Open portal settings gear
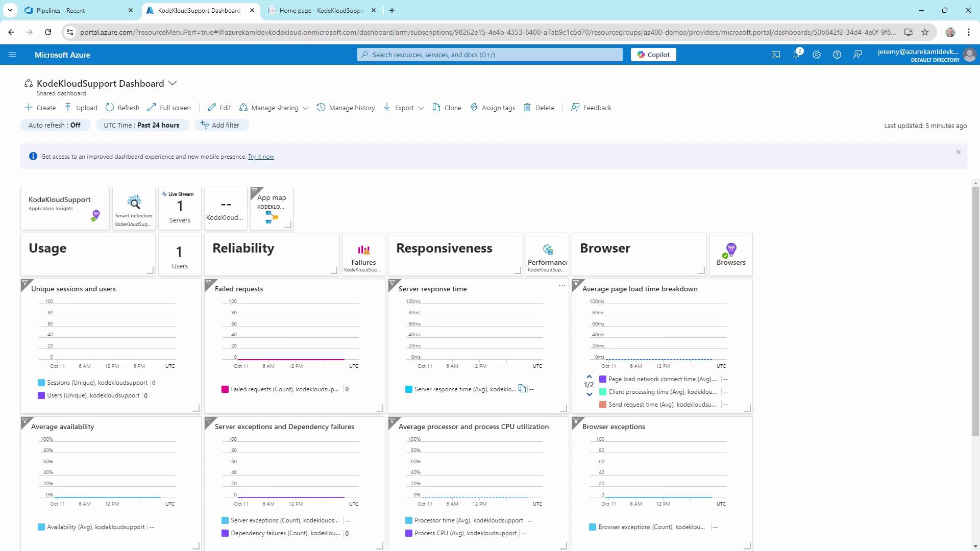Screen dimensions: 980x551 click(816, 55)
